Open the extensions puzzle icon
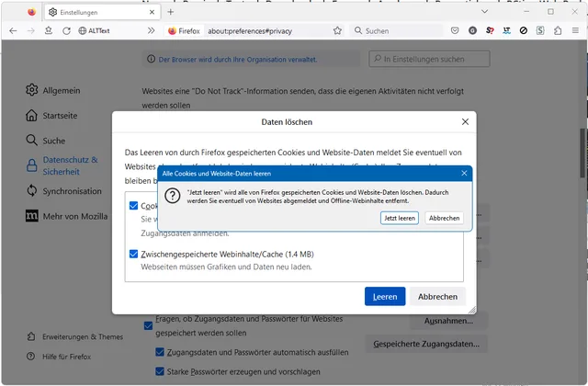Screen dimensions: 588x386 click(558, 30)
